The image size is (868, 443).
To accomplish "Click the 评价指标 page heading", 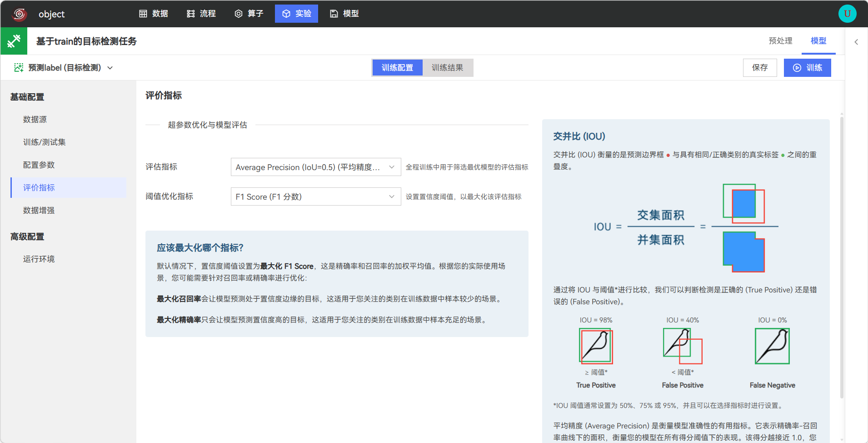I will (x=164, y=96).
